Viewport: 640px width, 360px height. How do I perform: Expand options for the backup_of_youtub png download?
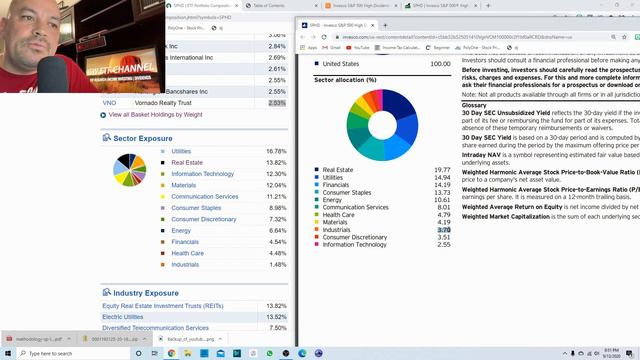[x=220, y=339]
